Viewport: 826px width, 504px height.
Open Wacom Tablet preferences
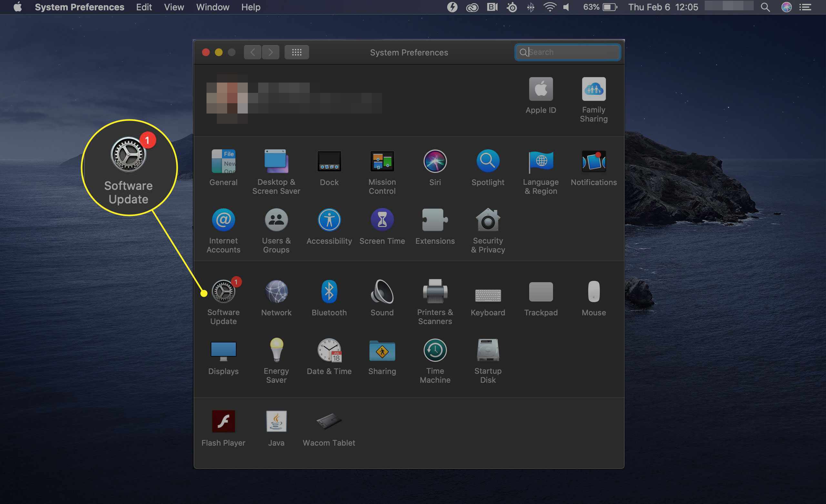pos(329,421)
